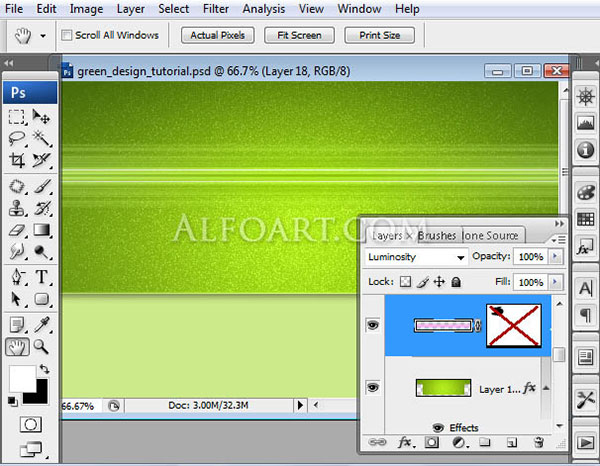The image size is (600, 466).
Task: Select the Type tool
Action: click(42, 277)
